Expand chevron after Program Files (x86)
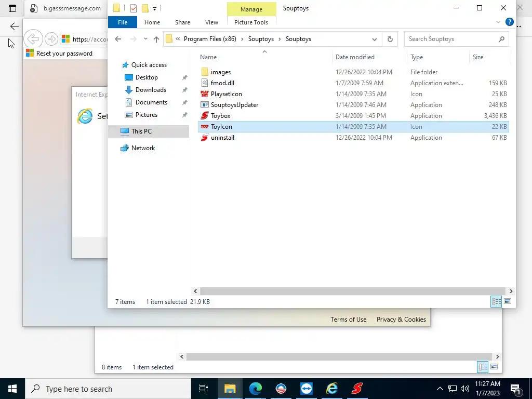532x399 pixels. pyautogui.click(x=242, y=39)
